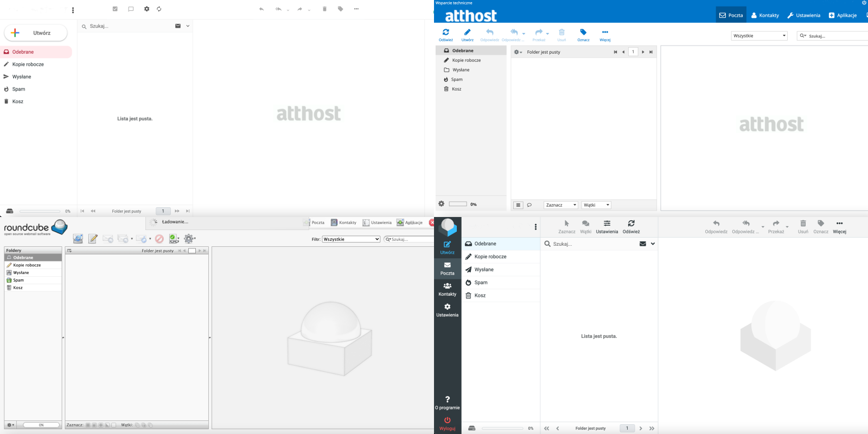
Task: Click the envelope filter toggle in top-left search bar
Action: (x=178, y=26)
